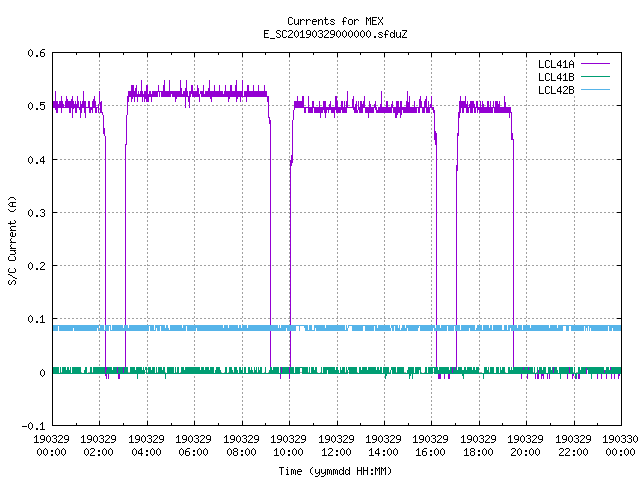Click the y-axis tick value 0.6
640x480 pixels.
pos(36,53)
